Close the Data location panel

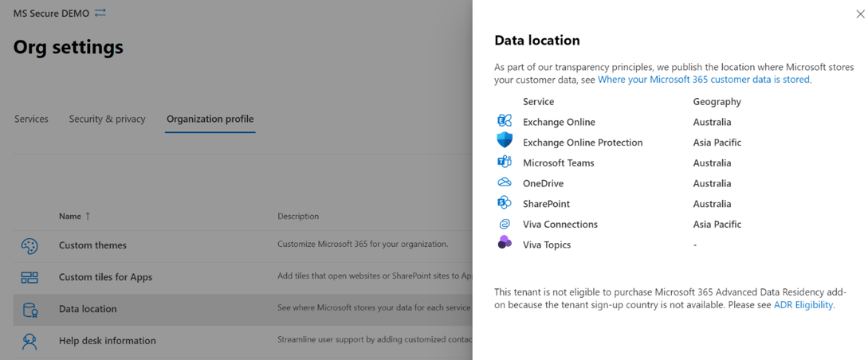[860, 14]
